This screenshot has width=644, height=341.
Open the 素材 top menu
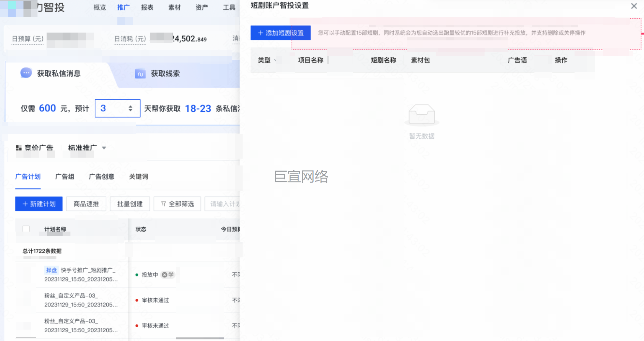click(x=174, y=7)
